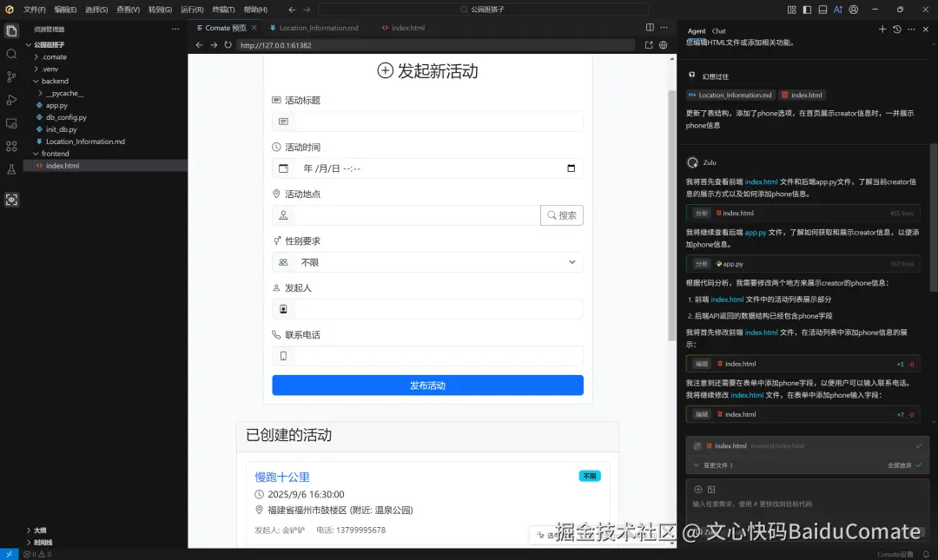This screenshot has height=560, width=938.
Task: Open the 文件(F) menu
Action: point(34,10)
